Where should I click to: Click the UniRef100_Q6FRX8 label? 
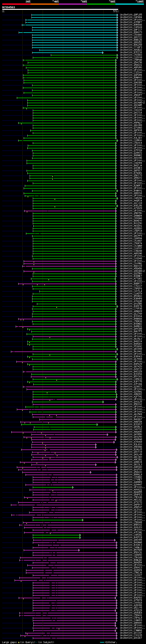tap(131, 130)
